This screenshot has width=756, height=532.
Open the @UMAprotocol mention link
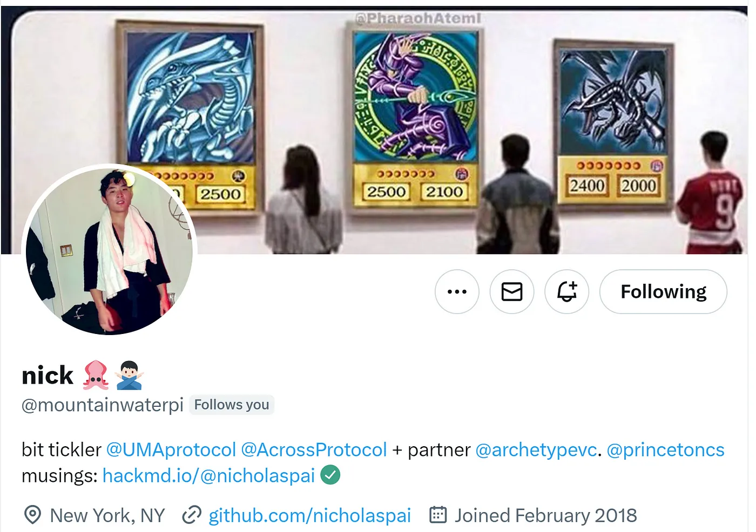click(171, 449)
